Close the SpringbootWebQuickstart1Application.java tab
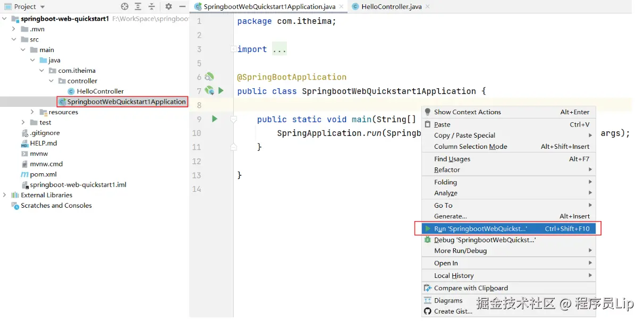Screen dimensions: 644x321 (x=341, y=7)
